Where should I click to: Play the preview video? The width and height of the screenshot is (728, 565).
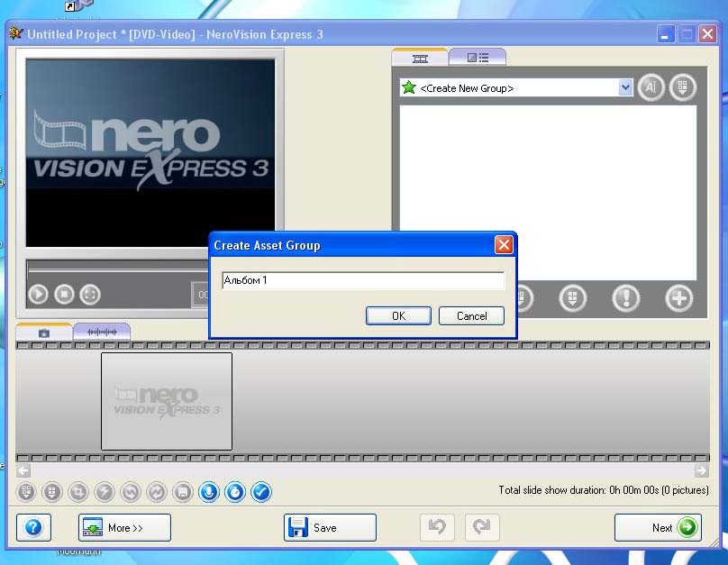(x=38, y=295)
